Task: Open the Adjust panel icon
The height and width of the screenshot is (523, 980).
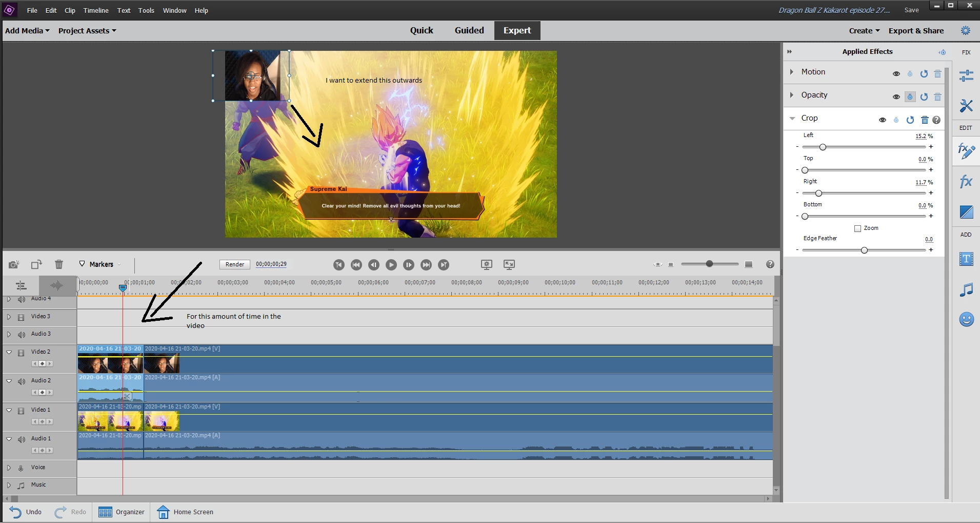Action: tap(966, 75)
